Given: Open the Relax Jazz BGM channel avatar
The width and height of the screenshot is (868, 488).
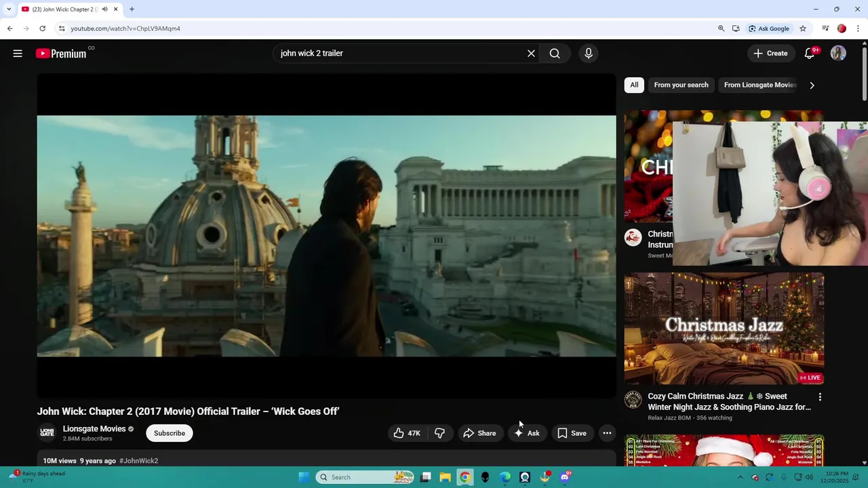Looking at the screenshot, I should 633,400.
